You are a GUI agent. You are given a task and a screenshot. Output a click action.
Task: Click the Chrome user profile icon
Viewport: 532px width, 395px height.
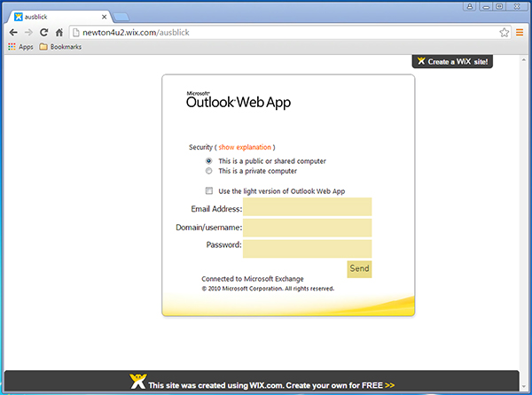pyautogui.click(x=470, y=6)
